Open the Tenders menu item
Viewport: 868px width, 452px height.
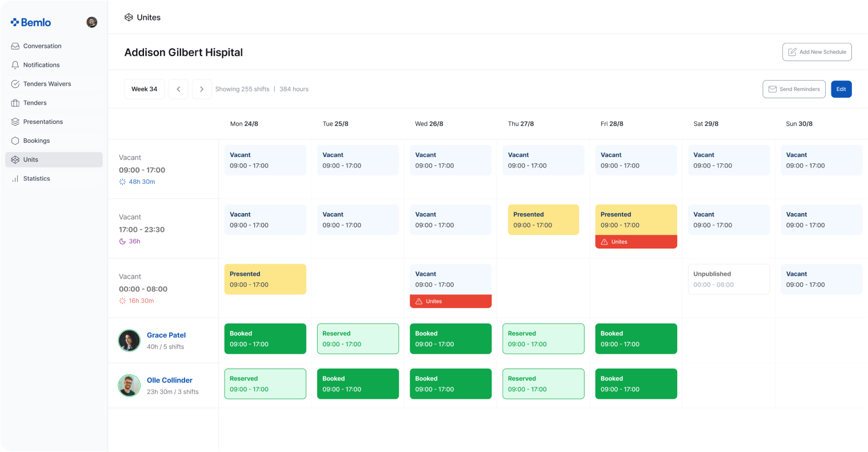tap(35, 103)
